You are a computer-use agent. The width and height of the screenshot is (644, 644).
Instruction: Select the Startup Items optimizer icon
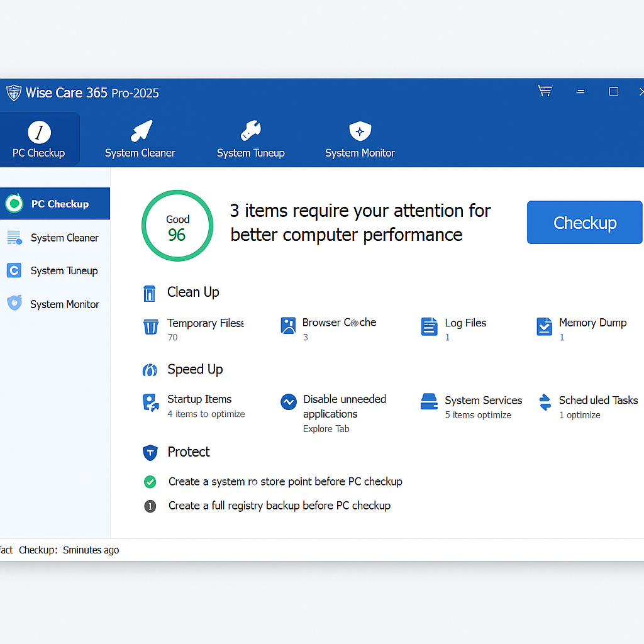[x=151, y=403]
